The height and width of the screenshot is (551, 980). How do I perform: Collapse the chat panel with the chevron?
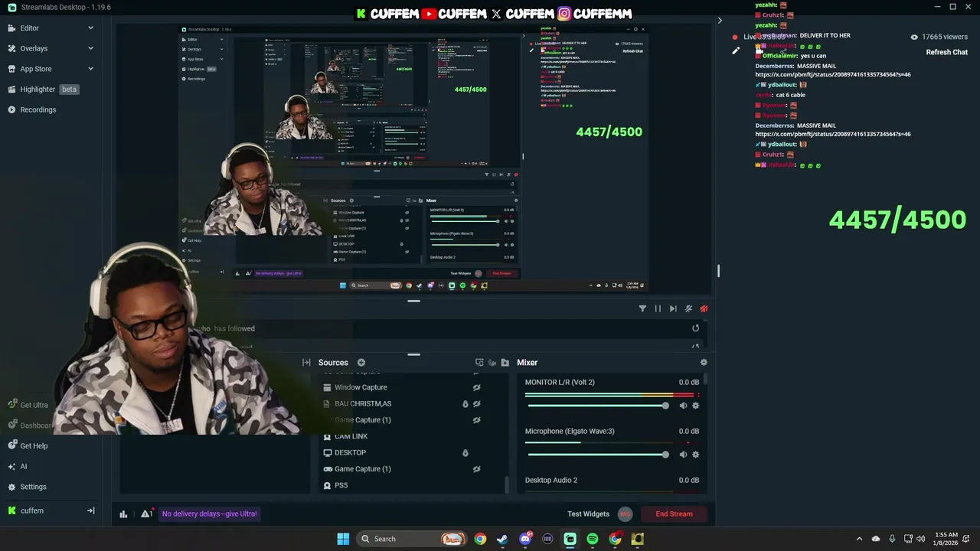point(720,21)
